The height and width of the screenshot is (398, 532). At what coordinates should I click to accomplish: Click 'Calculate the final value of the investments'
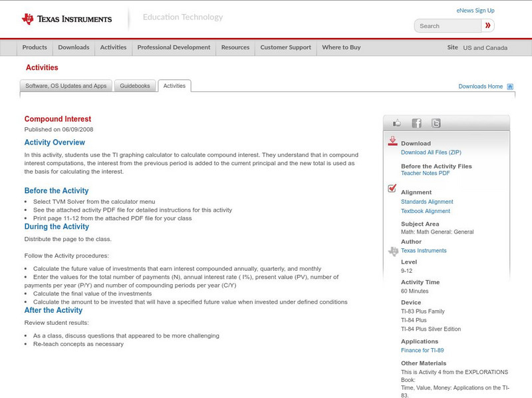[92, 294]
